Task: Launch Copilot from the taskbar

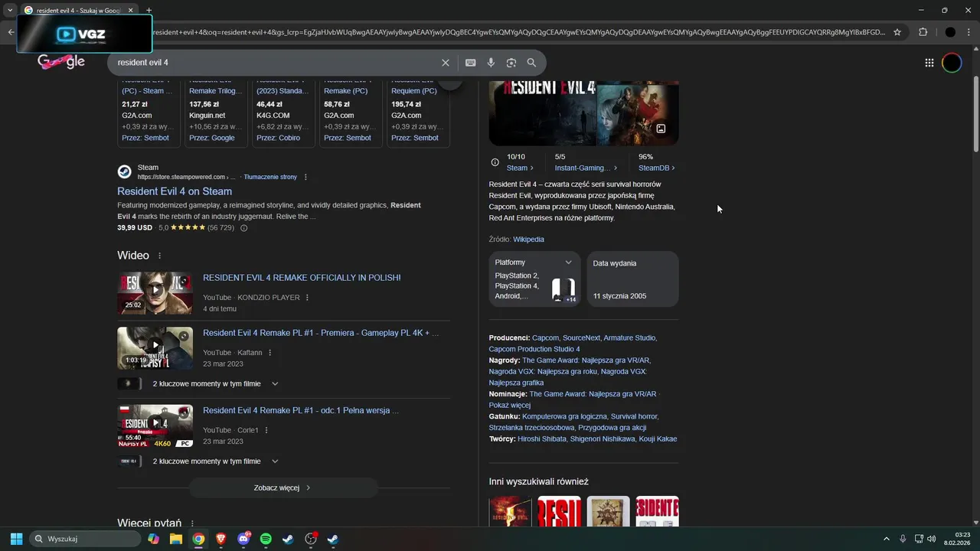Action: tap(154, 539)
